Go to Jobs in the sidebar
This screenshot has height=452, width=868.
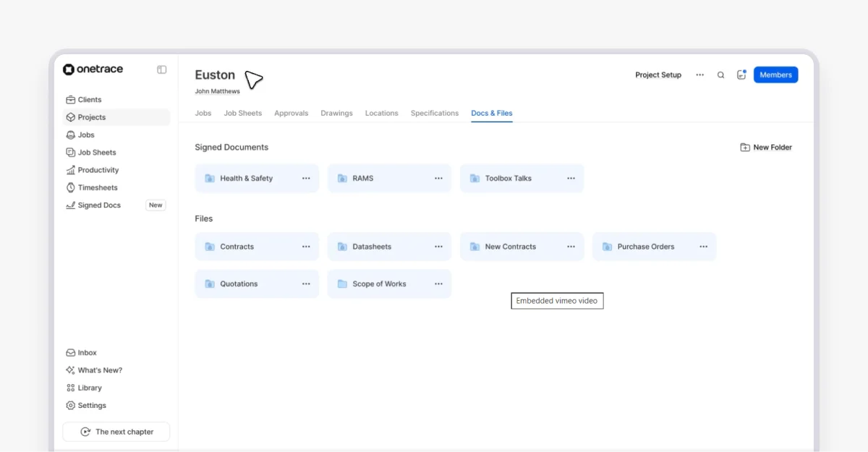pos(116,135)
